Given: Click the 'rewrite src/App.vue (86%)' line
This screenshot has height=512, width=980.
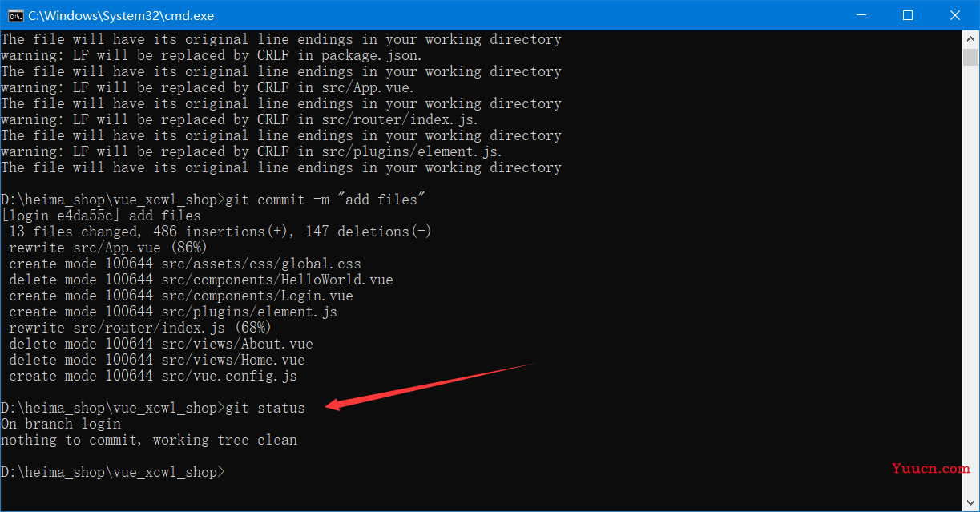Looking at the screenshot, I should (108, 248).
